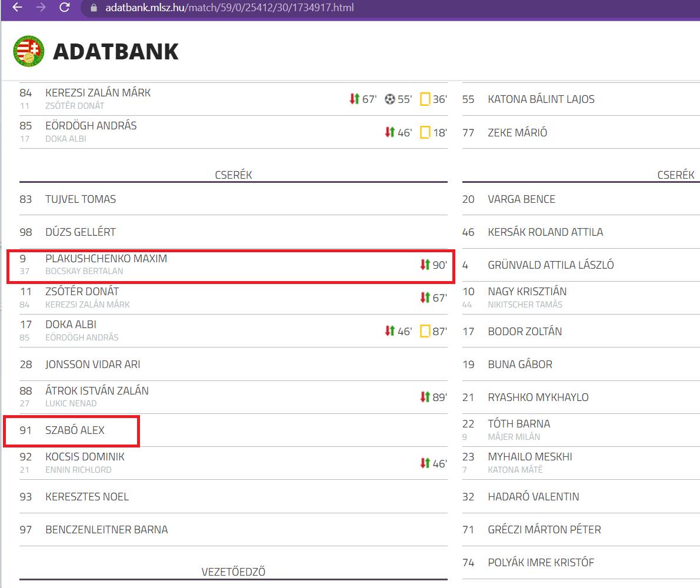Open player KERSÁK ROLAND ATTILA

pyautogui.click(x=545, y=232)
